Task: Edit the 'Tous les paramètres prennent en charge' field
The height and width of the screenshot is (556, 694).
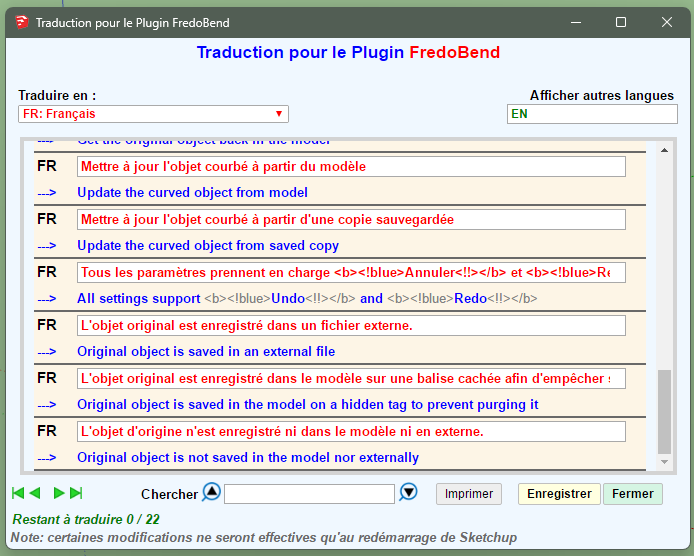Action: pos(351,272)
